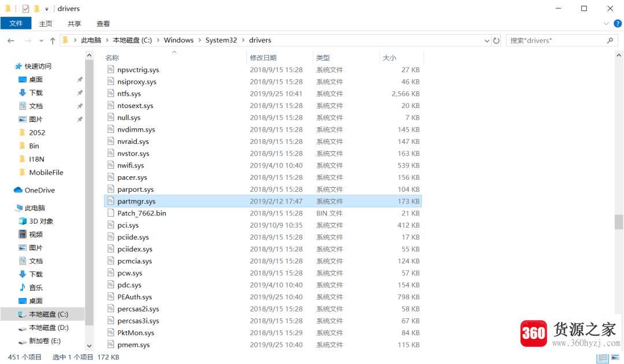This screenshot has width=624, height=364.
Task: Click file list scroll up arrow
Action: (x=618, y=55)
